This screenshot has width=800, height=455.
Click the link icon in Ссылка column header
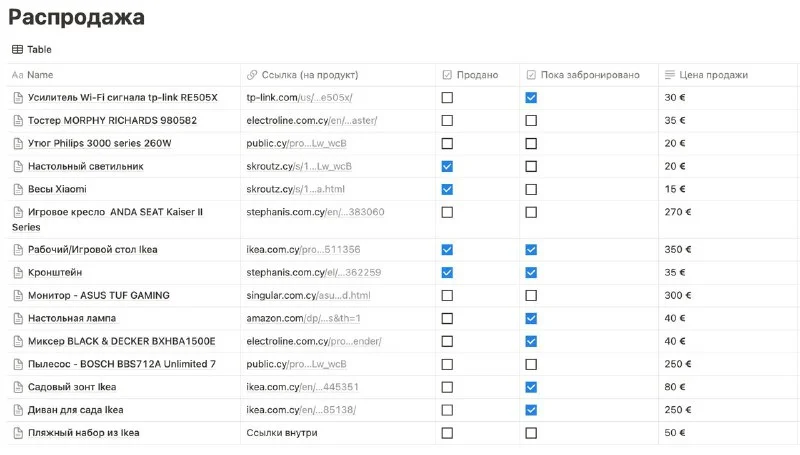coord(251,75)
